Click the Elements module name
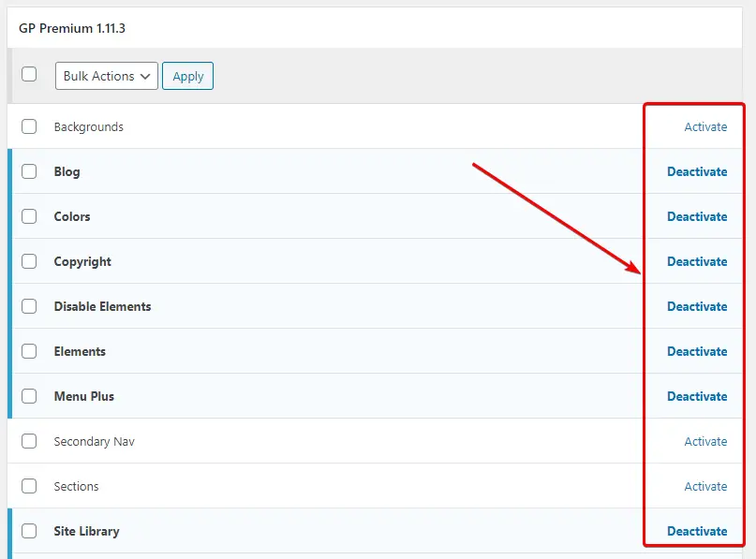The width and height of the screenshot is (756, 559). (80, 351)
